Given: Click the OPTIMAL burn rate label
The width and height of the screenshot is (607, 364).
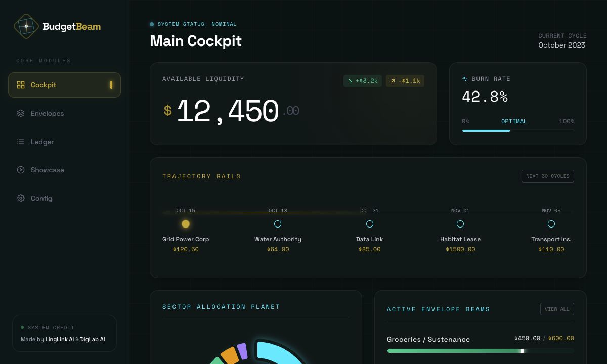Looking at the screenshot, I should pos(514,121).
